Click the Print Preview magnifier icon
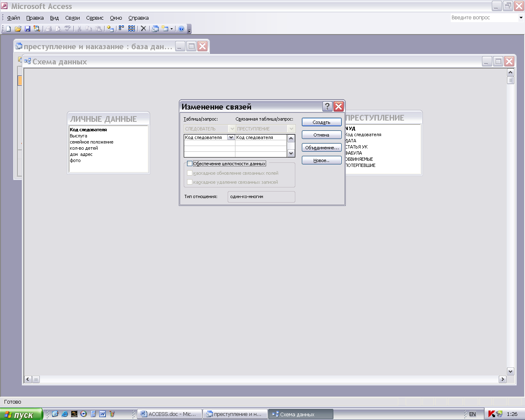The image size is (525, 420). coord(58,29)
